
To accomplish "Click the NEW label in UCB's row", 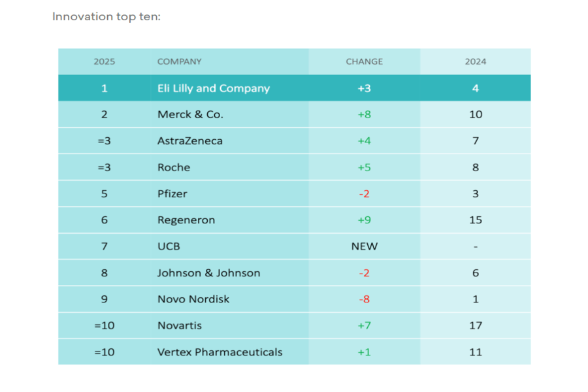I will pyautogui.click(x=364, y=246).
